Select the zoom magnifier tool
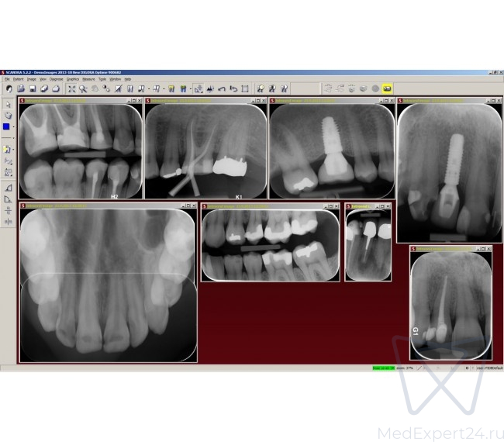The height and width of the screenshot is (442, 504). point(84,88)
